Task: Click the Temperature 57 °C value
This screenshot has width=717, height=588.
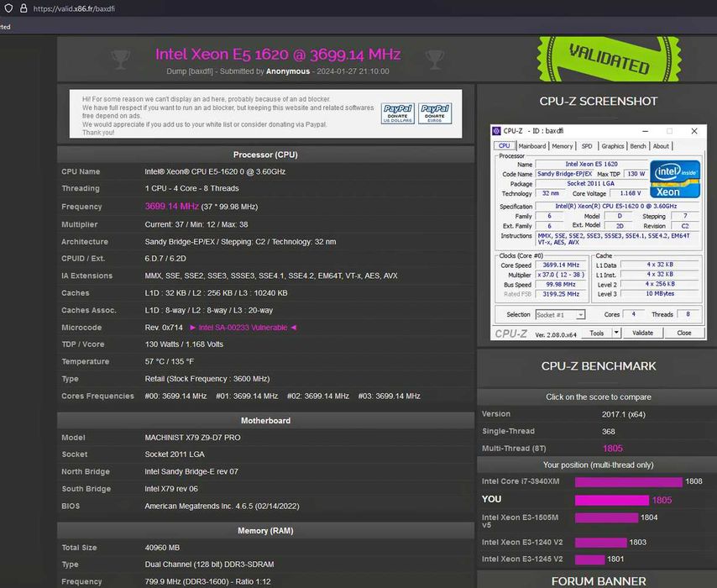Action: point(170,361)
